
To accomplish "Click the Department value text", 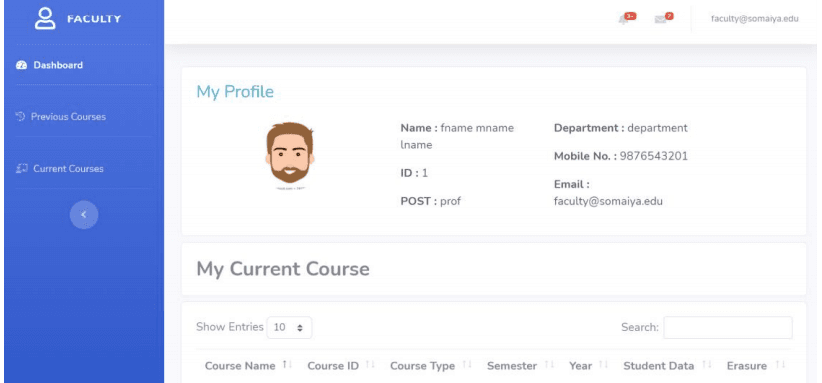I will 657,128.
